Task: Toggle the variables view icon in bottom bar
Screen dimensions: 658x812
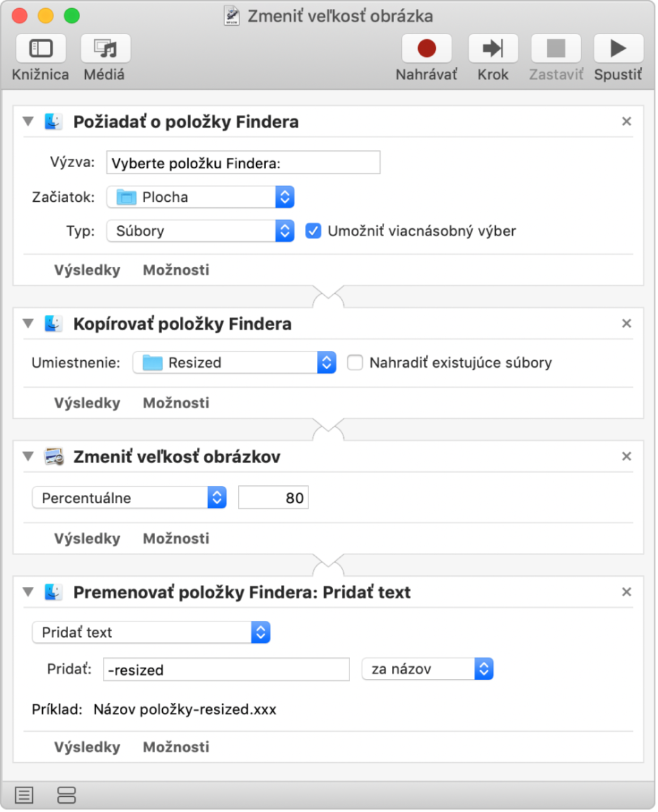Action: click(66, 796)
